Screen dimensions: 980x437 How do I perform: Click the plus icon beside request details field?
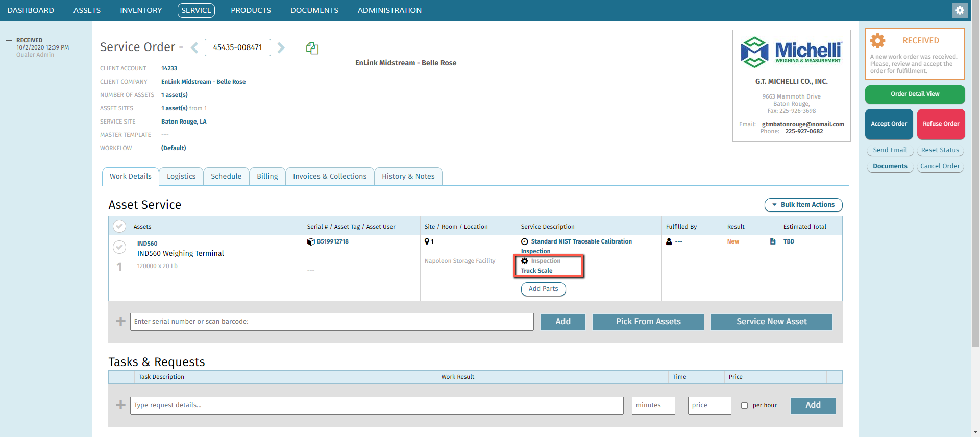pyautogui.click(x=120, y=405)
